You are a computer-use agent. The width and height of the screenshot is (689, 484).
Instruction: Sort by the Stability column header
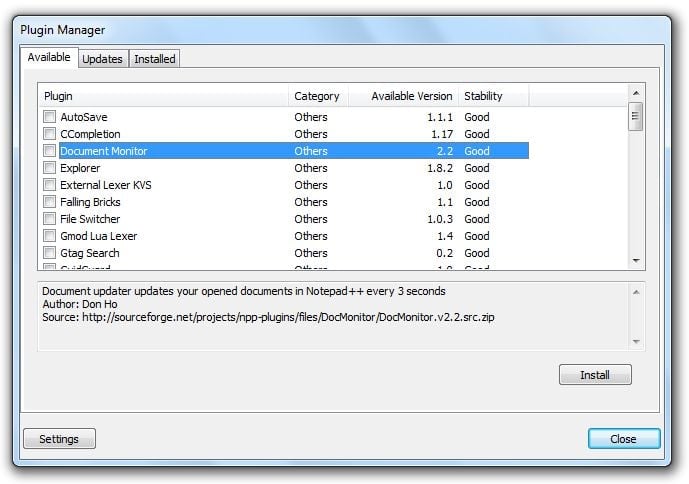(x=493, y=96)
